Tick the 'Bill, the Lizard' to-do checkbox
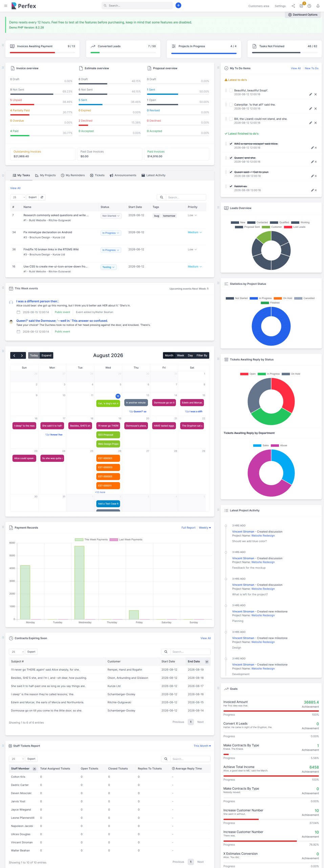The image size is (324, 868). pos(231,119)
